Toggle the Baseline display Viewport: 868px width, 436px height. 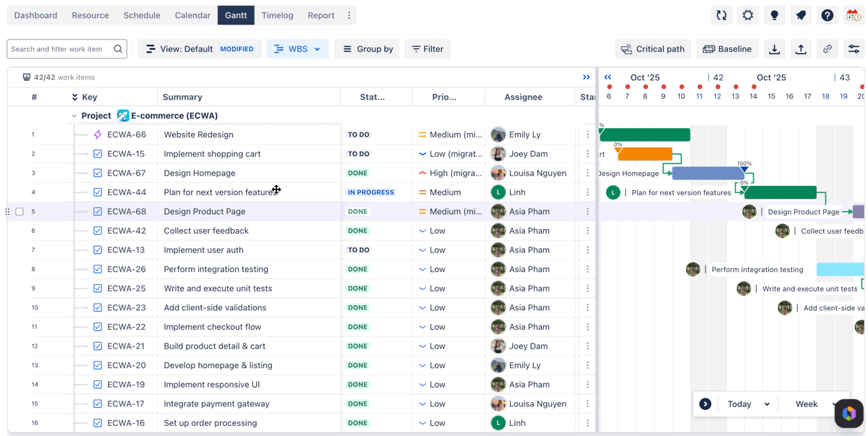click(x=728, y=49)
